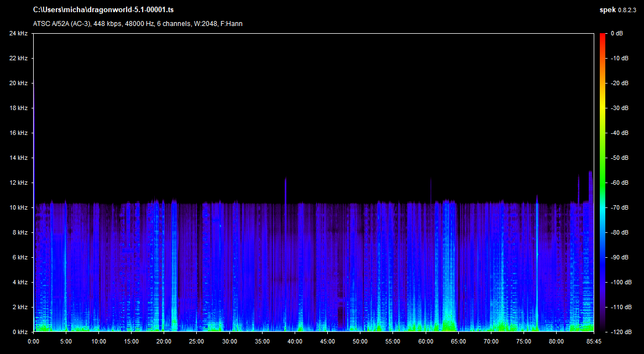This screenshot has height=354, width=644.
Task: Click the 0:00 time axis marker
Action: (x=34, y=341)
